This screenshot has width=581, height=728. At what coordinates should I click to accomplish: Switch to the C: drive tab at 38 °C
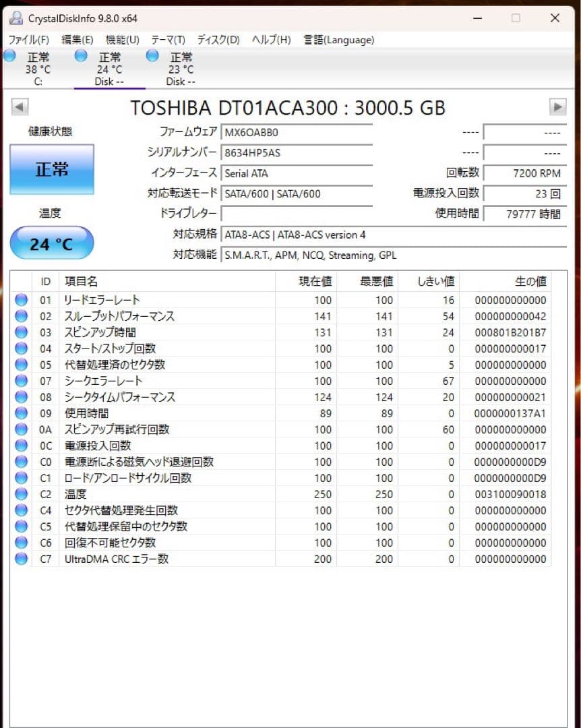(38, 69)
